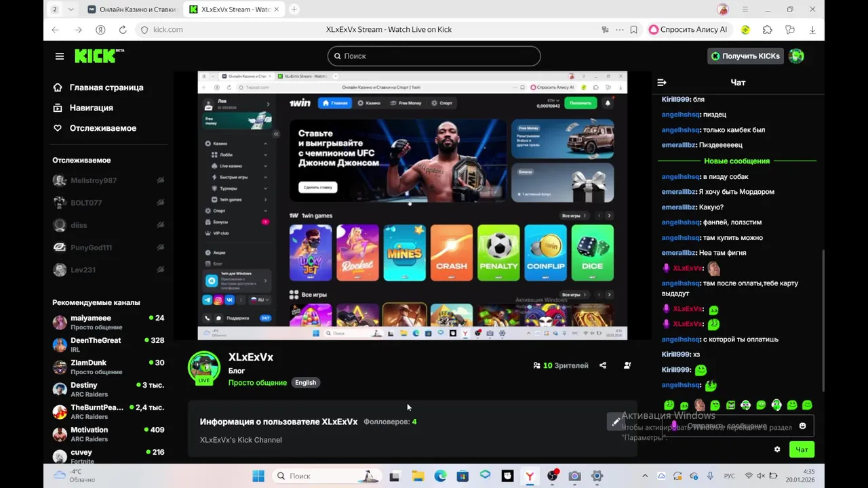Open chat settings gear icon

777,449
